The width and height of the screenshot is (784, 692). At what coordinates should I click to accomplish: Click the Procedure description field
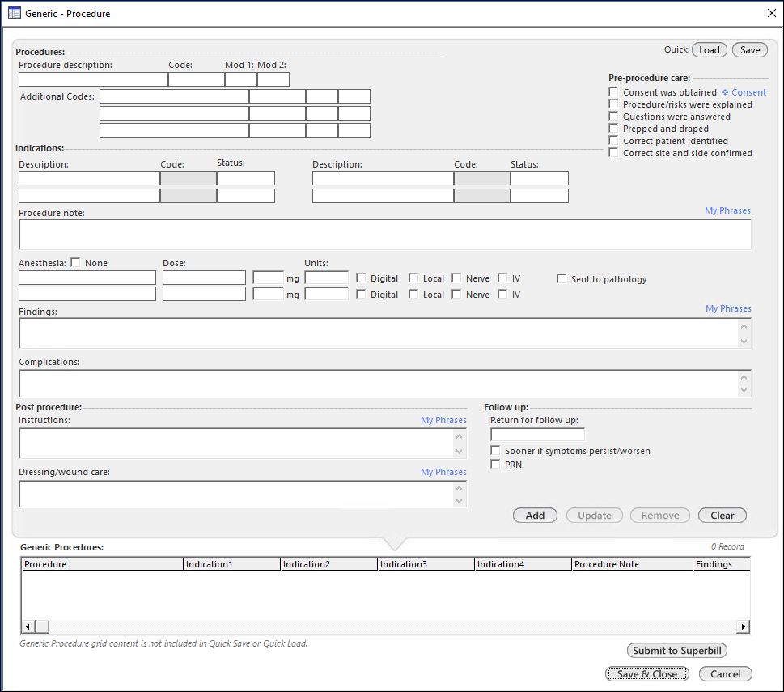tap(94, 79)
